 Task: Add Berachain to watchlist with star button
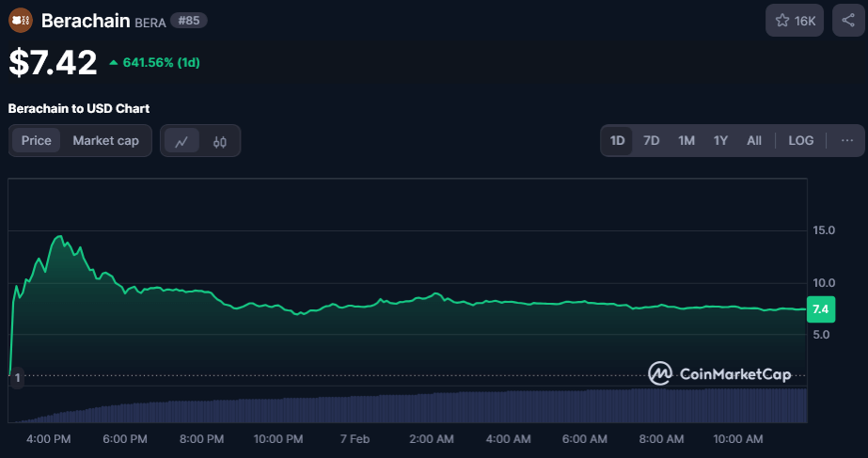[x=795, y=21]
